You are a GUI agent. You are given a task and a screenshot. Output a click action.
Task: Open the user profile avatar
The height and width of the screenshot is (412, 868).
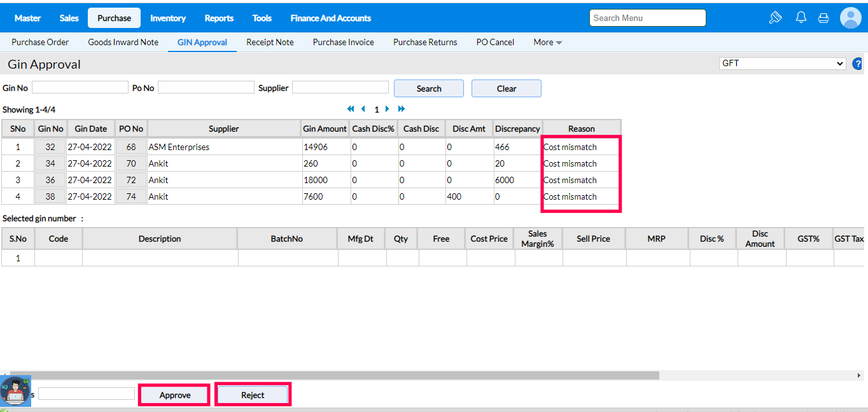tap(850, 18)
